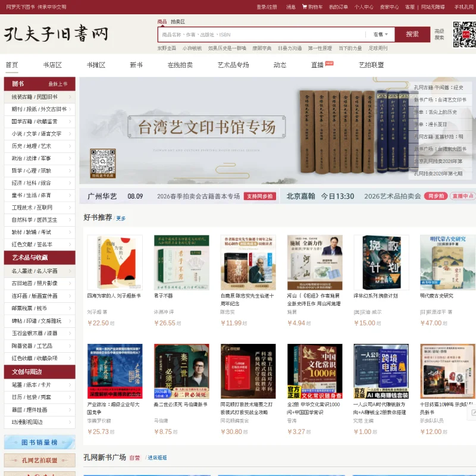The height and width of the screenshot is (476, 476).
Task: Click the 搜索 search button
Action: [412, 35]
